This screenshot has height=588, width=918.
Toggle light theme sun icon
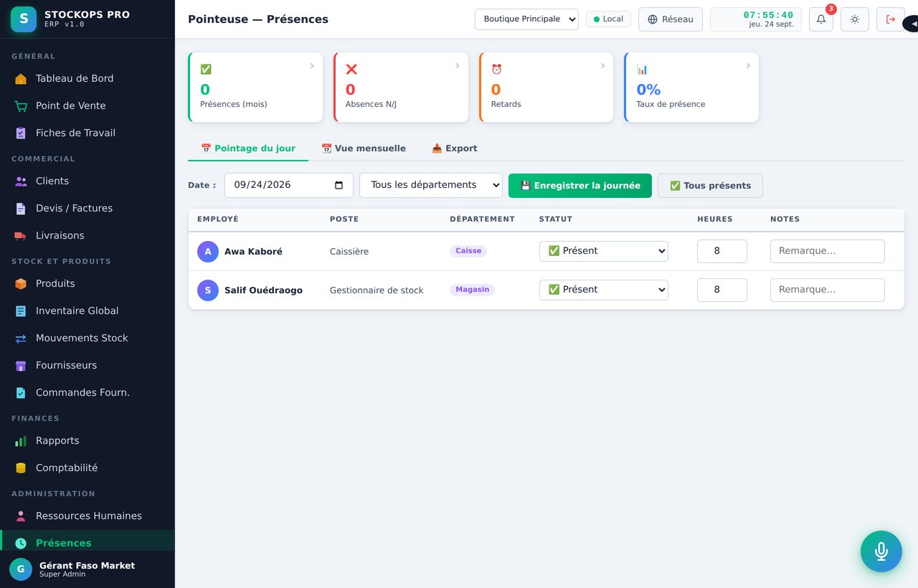[x=855, y=19]
